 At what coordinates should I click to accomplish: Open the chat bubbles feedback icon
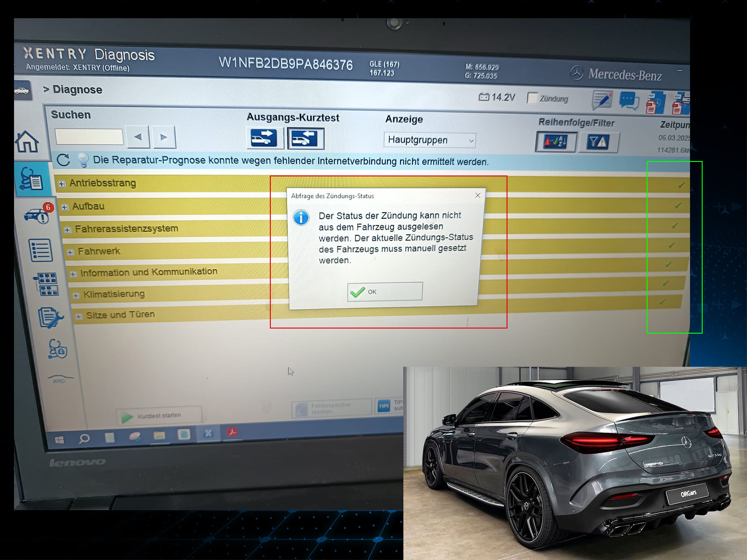[x=629, y=101]
